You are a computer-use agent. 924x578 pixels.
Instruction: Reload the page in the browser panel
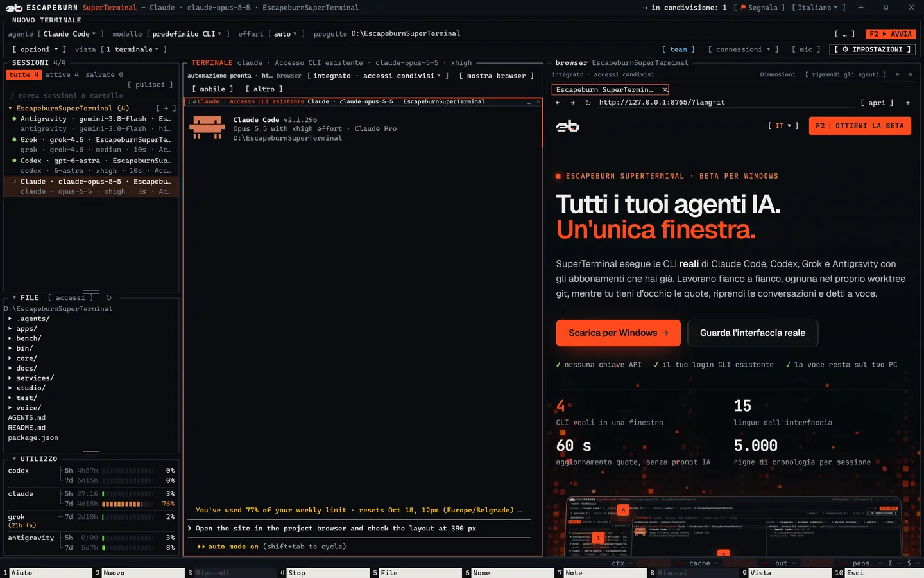click(x=588, y=103)
